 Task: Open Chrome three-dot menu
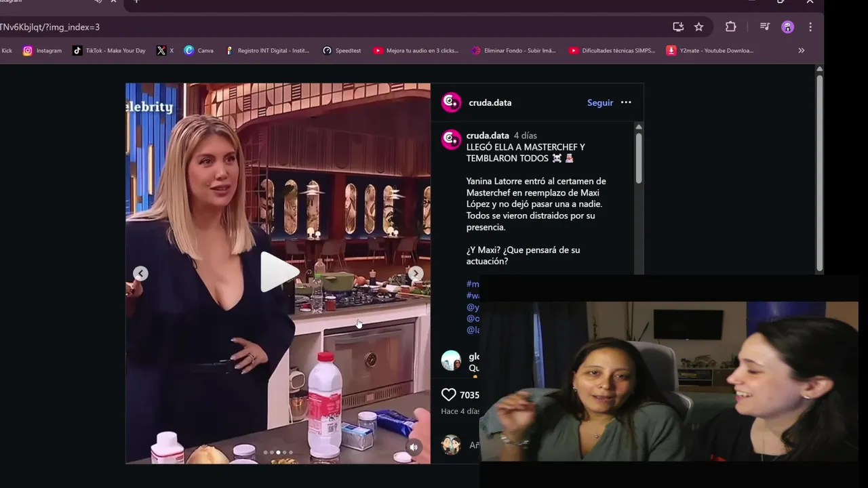tap(810, 27)
